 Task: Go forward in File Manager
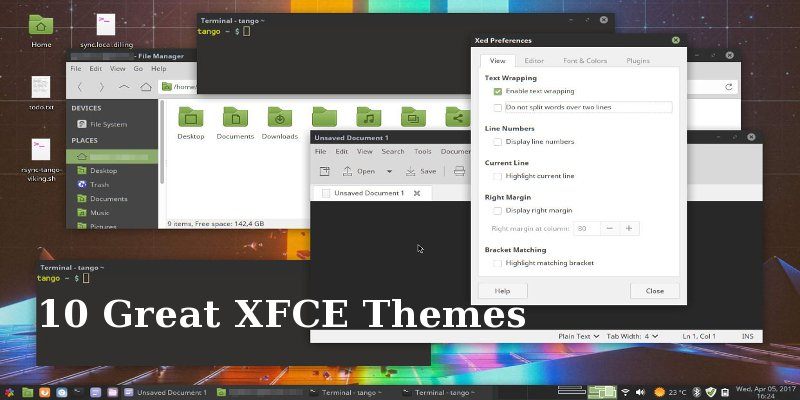pos(102,87)
